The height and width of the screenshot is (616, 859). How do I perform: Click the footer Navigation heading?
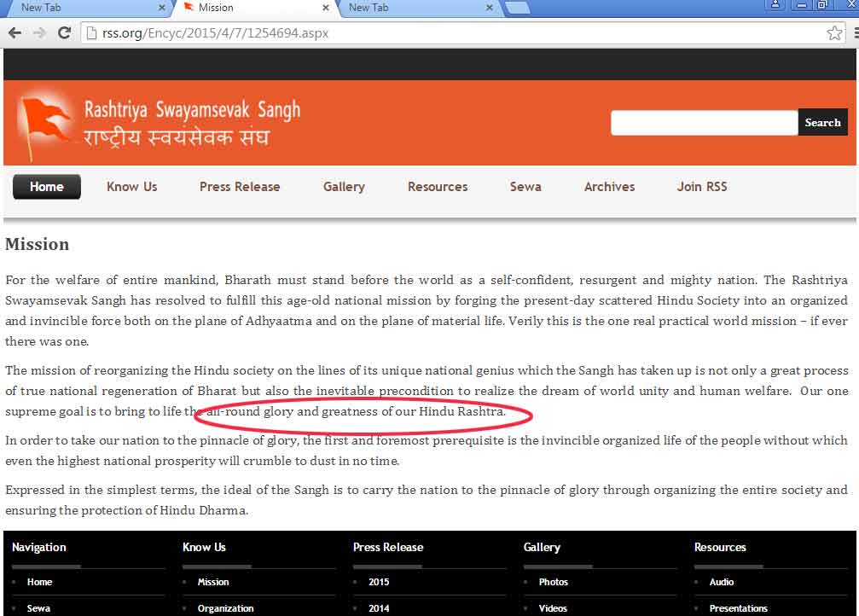(x=39, y=547)
